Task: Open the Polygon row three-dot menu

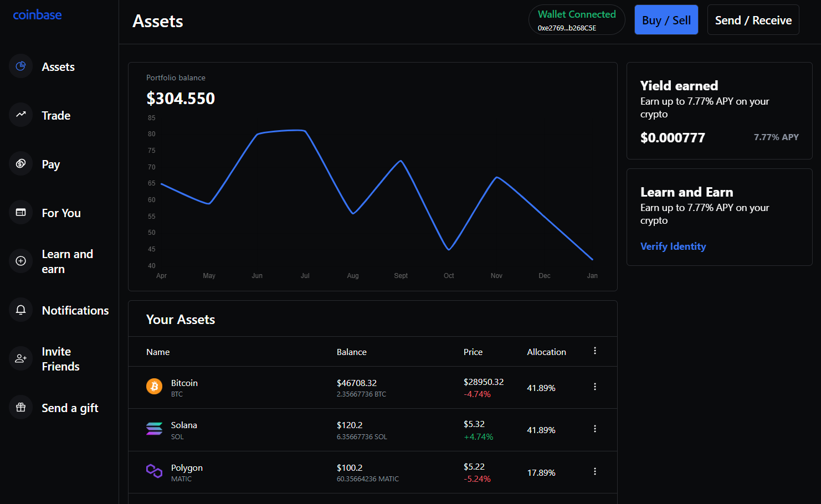Action: (595, 471)
